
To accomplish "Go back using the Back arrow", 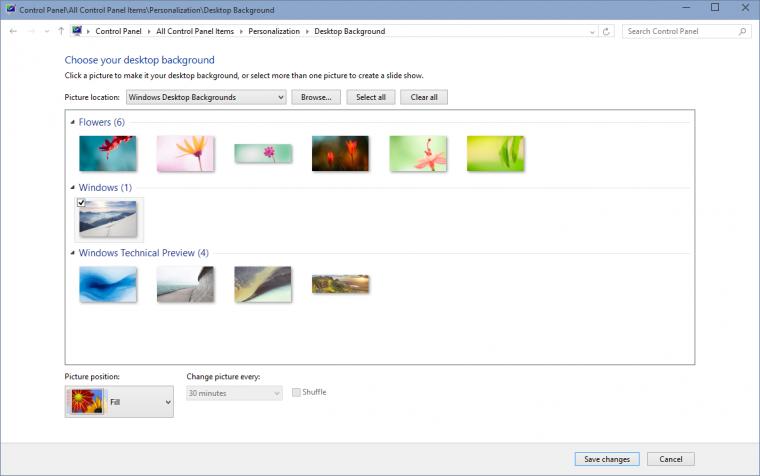I will click(13, 32).
